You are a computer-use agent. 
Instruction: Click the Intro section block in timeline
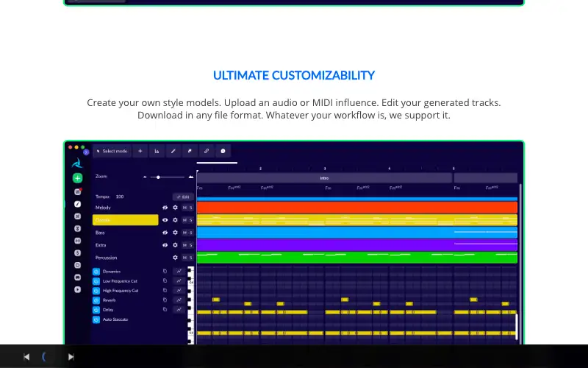[324, 178]
